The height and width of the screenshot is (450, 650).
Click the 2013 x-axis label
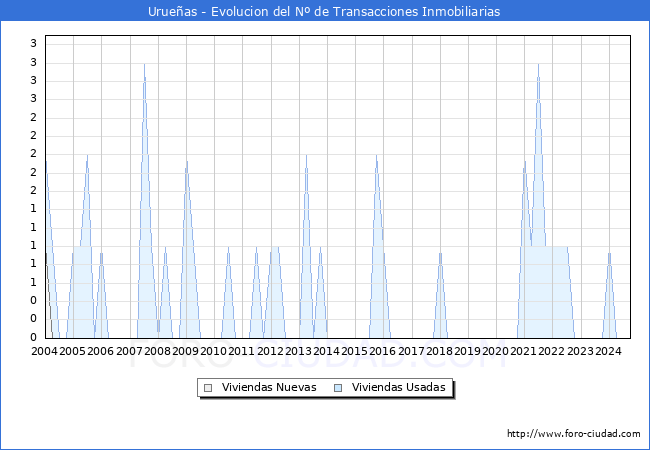click(298, 351)
